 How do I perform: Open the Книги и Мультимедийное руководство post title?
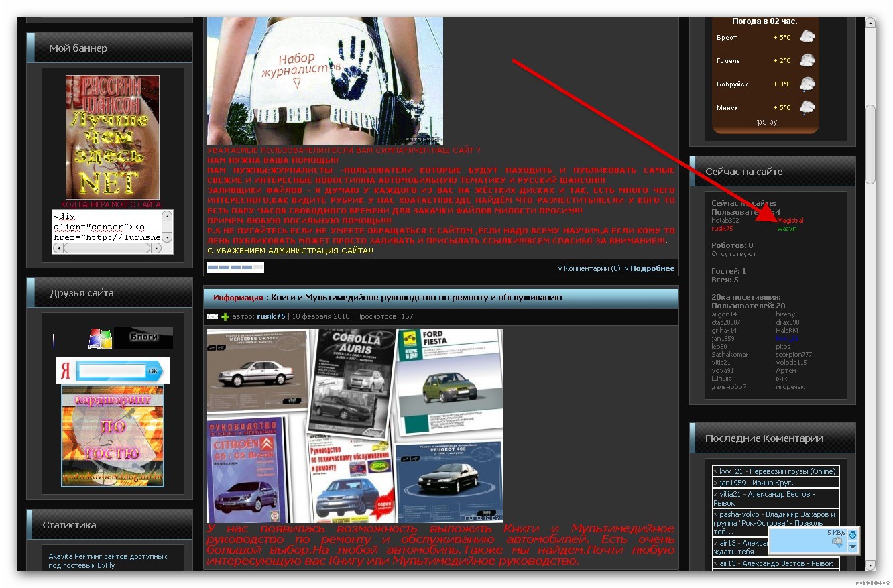[416, 297]
